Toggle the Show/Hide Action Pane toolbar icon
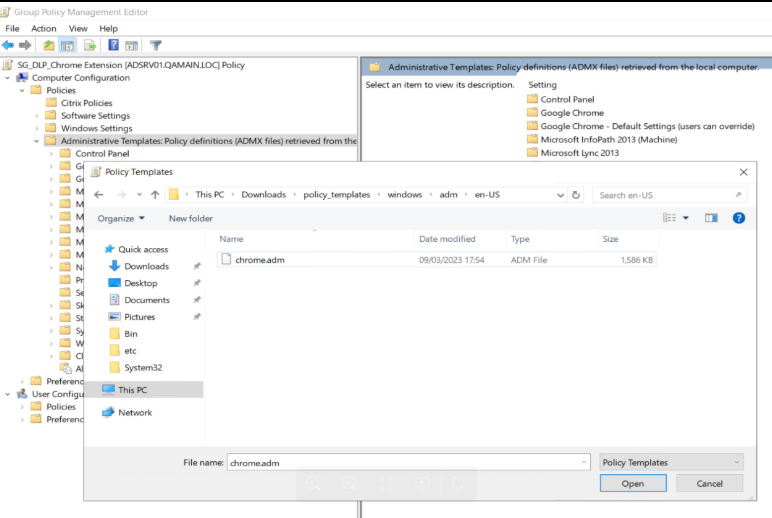This screenshot has height=518, width=772. point(131,46)
